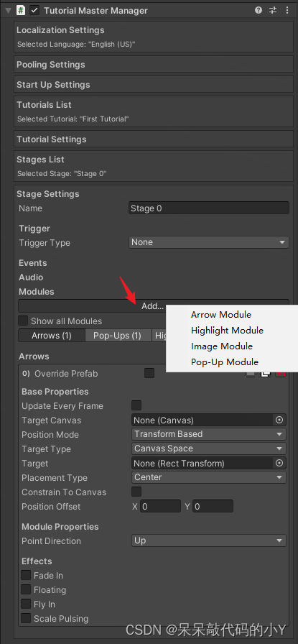Click the C# script icon in header

[x=21, y=10]
